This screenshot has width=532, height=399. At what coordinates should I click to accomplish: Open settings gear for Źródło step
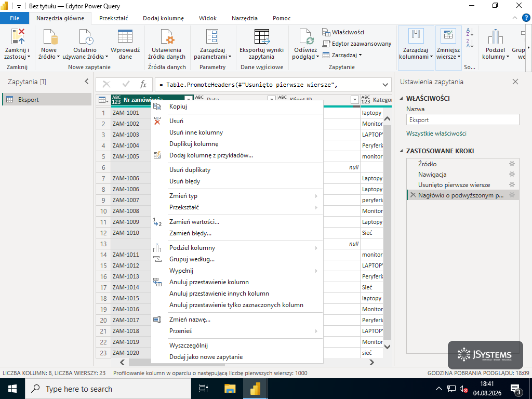pyautogui.click(x=512, y=164)
